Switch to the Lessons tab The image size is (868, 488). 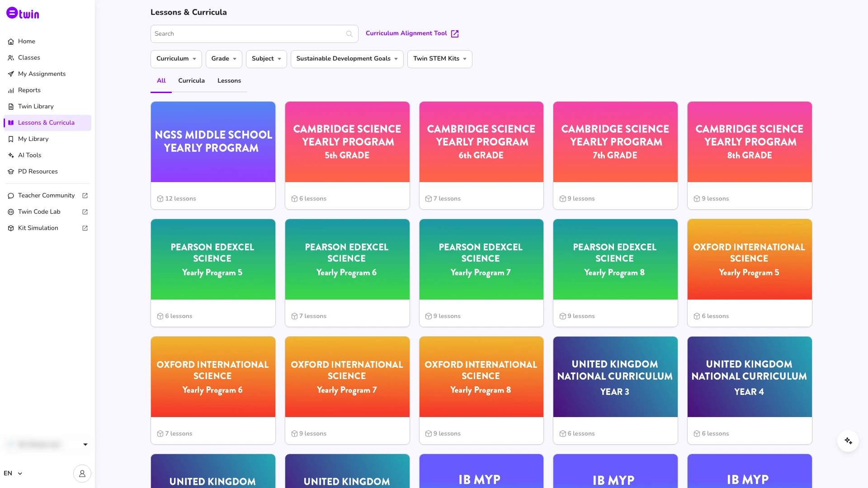pyautogui.click(x=229, y=81)
